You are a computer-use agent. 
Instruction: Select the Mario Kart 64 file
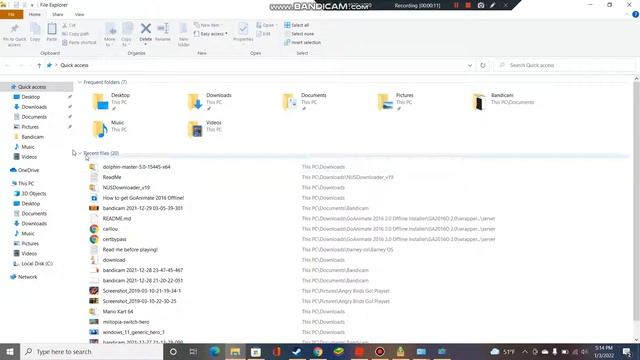tap(118, 311)
